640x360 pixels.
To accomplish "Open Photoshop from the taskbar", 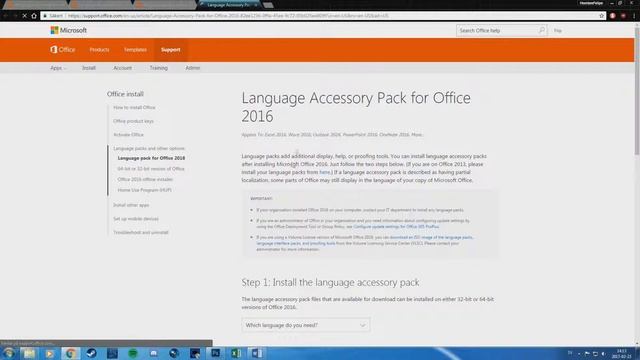I will tap(216, 353).
